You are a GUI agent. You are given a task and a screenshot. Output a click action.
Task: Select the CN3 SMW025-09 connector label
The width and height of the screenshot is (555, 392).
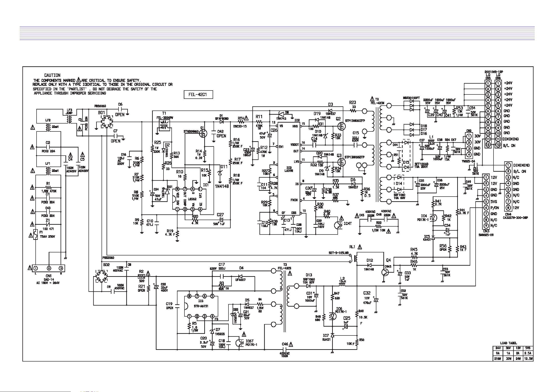pyautogui.click(x=486, y=233)
